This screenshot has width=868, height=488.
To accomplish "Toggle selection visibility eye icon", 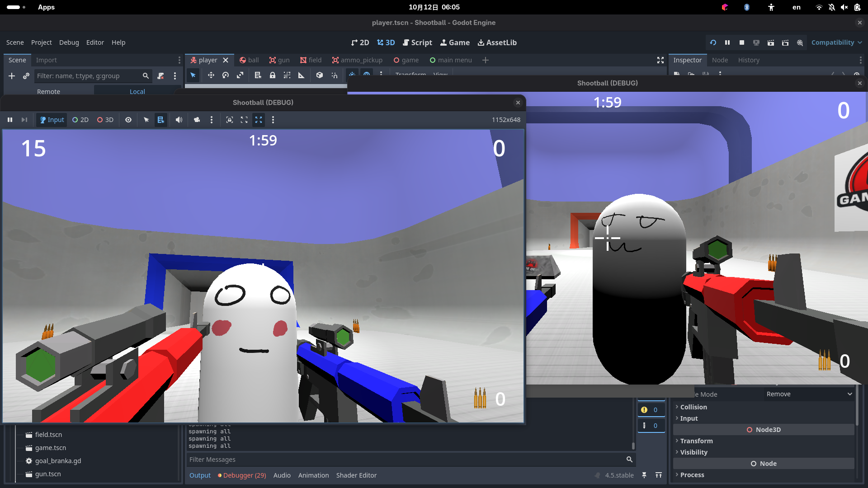I will (x=128, y=120).
